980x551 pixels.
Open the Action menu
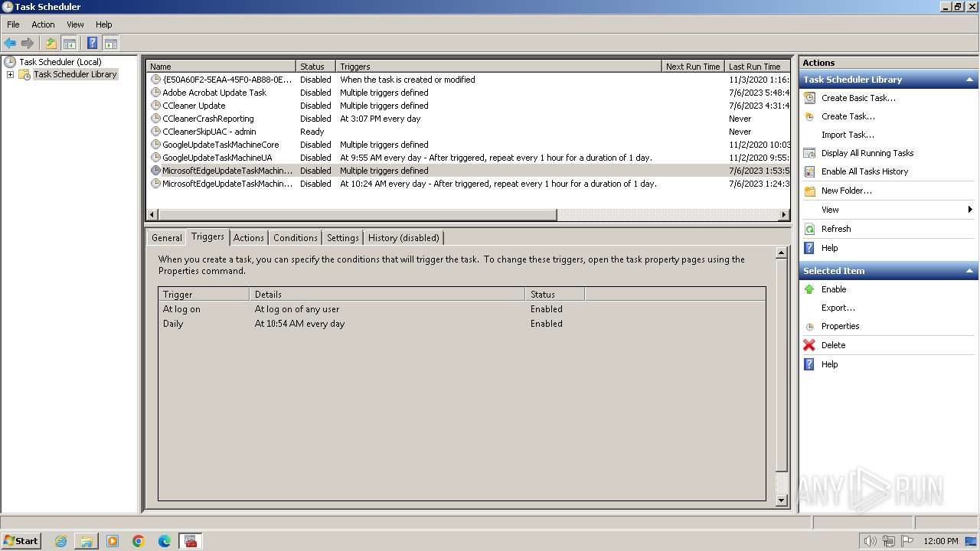tap(43, 24)
